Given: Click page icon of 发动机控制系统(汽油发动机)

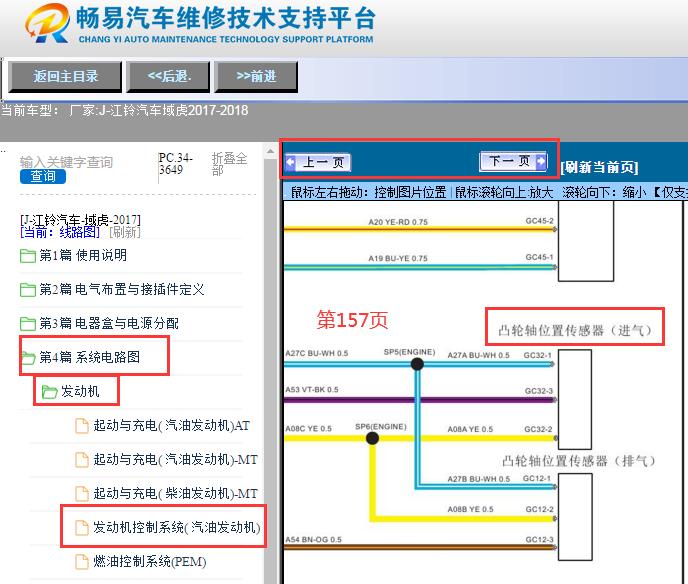Looking at the screenshot, I should click(x=82, y=527).
